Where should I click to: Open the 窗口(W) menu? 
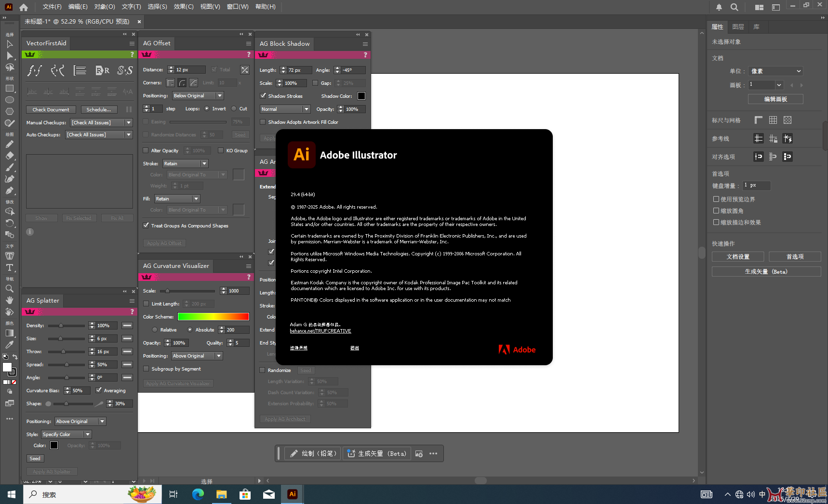tap(238, 7)
